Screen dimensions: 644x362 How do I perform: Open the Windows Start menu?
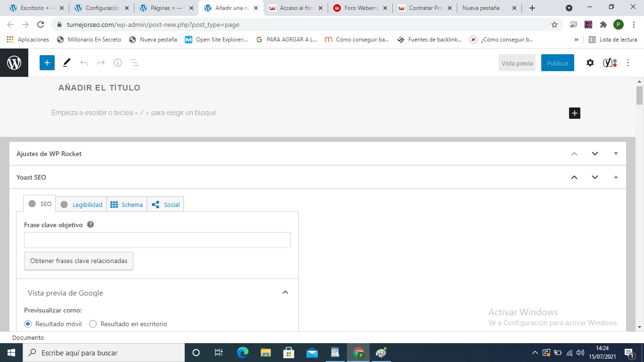(11, 353)
